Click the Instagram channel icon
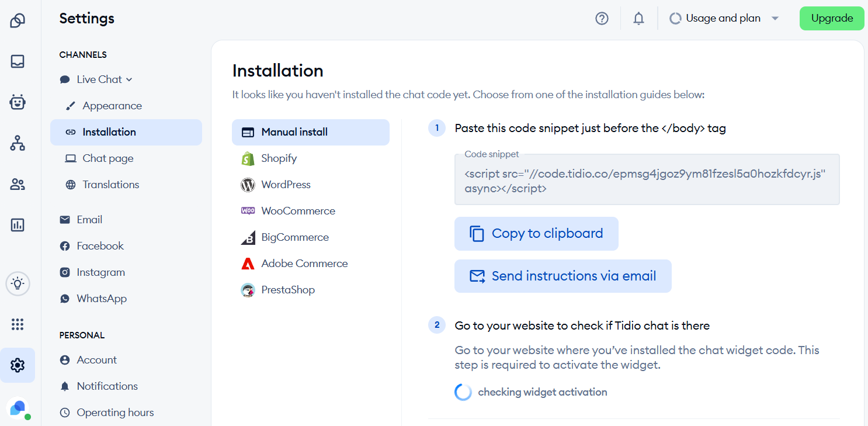Image resolution: width=868 pixels, height=426 pixels. [65, 272]
